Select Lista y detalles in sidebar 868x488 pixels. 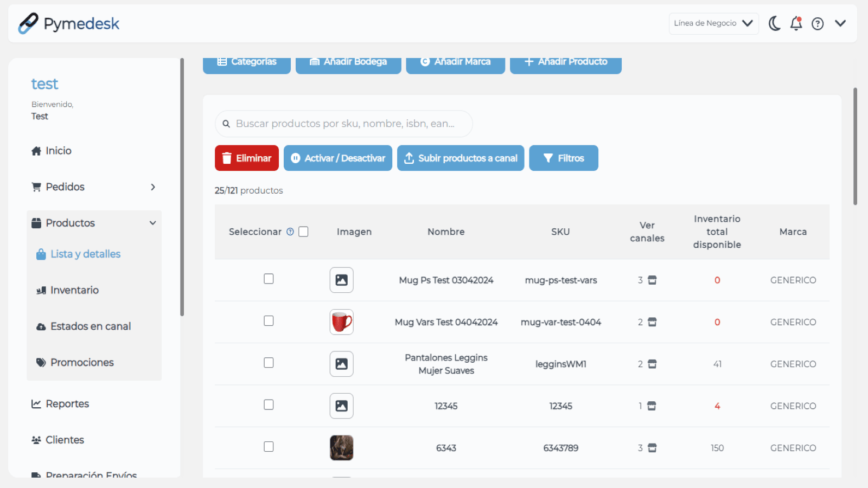[85, 254]
